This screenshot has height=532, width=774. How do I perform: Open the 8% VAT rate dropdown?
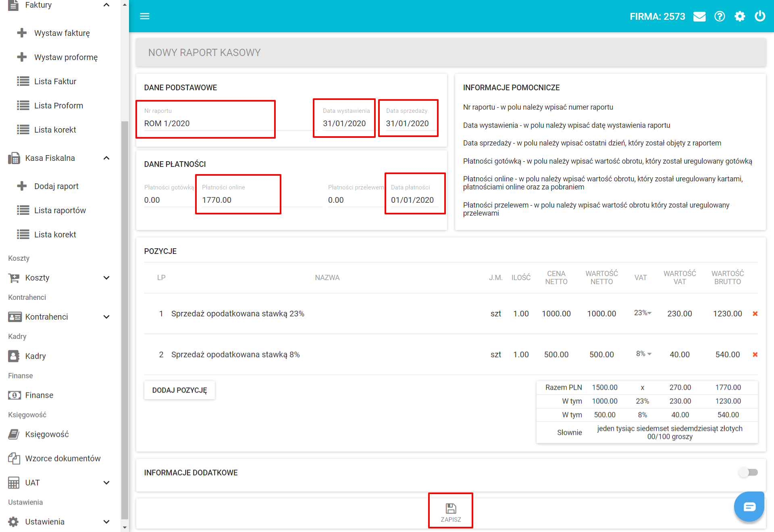coord(643,354)
